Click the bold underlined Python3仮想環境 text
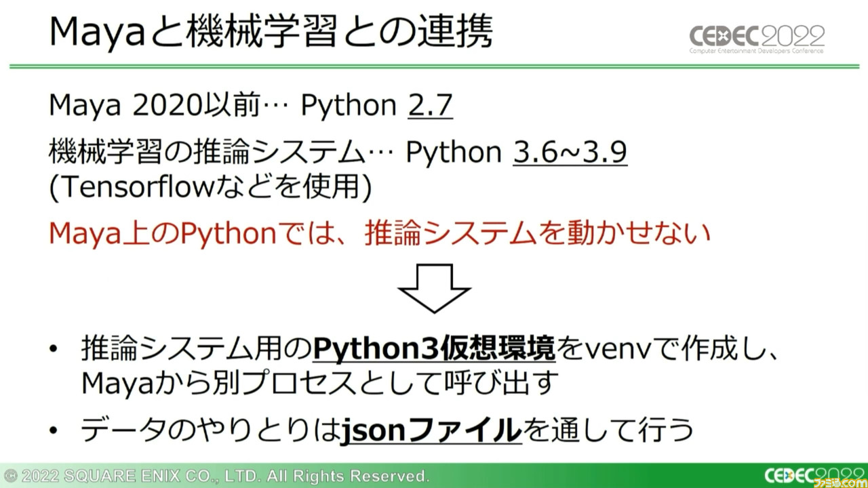Viewport: 868px width, 488px height. [x=434, y=350]
